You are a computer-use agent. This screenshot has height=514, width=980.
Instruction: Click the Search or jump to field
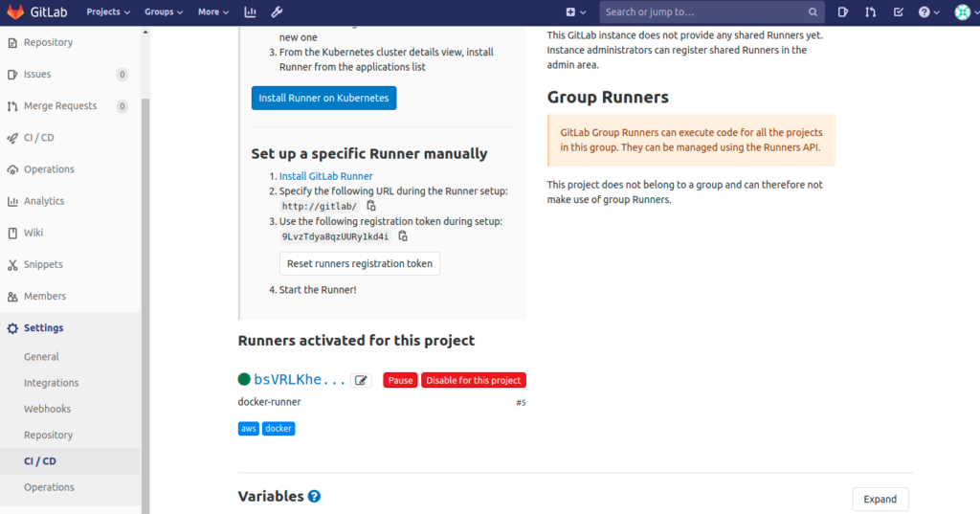(712, 11)
